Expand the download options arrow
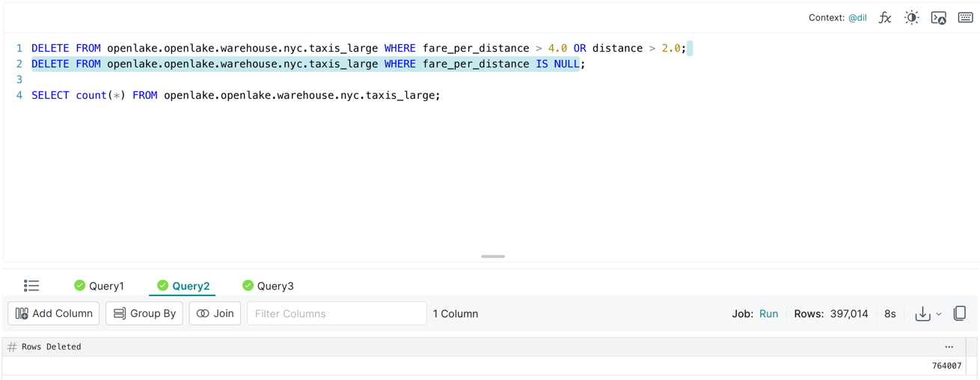The width and height of the screenshot is (980, 380). (x=939, y=314)
